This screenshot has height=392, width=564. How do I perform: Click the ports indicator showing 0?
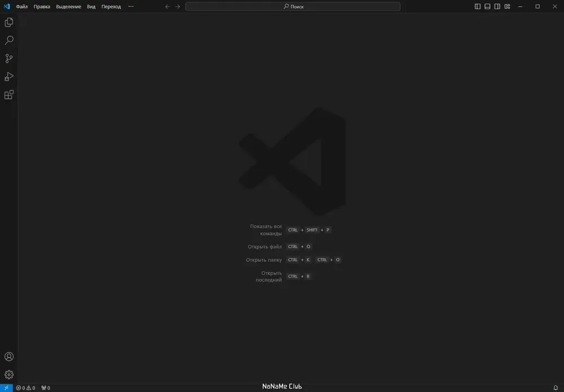click(46, 388)
